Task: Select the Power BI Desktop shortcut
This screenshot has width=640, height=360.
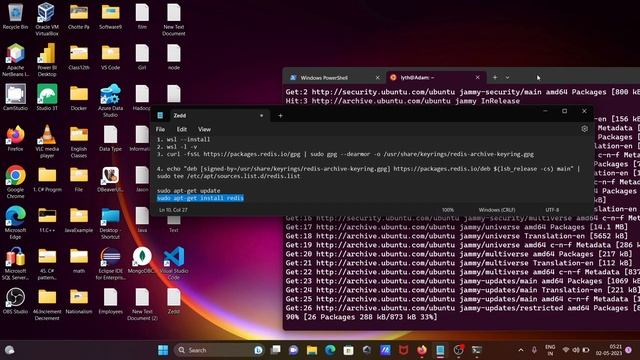Action: pyautogui.click(x=47, y=60)
